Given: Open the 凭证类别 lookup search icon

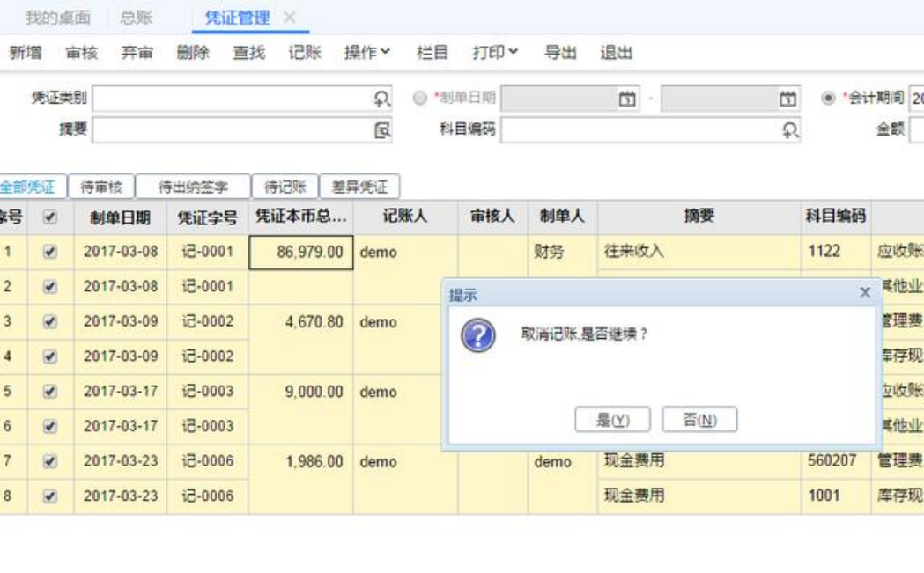Looking at the screenshot, I should tap(382, 99).
